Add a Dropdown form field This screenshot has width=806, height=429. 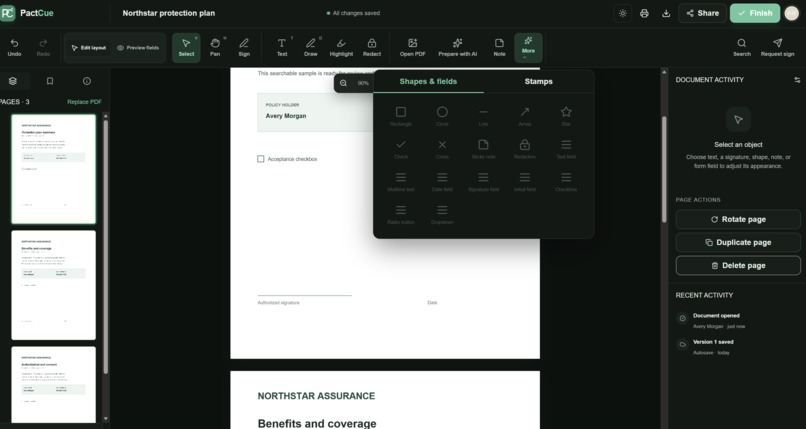point(442,215)
